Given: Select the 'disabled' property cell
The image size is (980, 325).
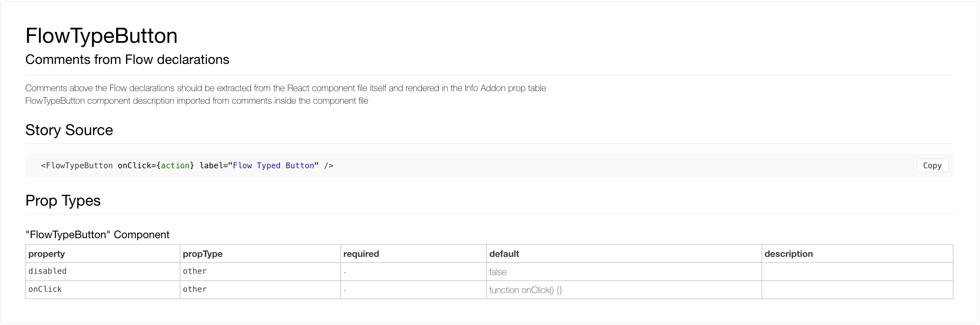Looking at the screenshot, I should click(x=47, y=271).
